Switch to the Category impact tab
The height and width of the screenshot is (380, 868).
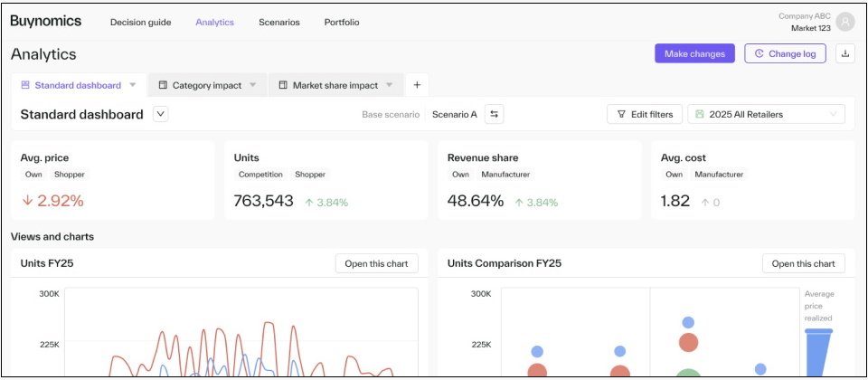(208, 85)
